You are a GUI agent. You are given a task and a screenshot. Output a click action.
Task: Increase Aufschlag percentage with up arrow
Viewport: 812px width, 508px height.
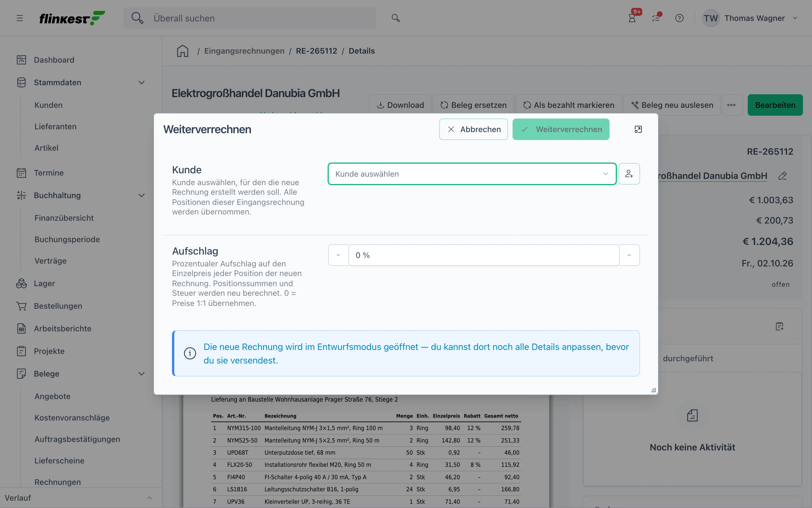pos(629,255)
